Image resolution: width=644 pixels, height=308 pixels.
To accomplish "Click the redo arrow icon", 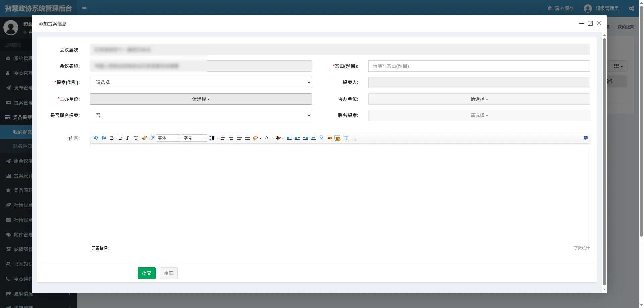I will click(104, 138).
